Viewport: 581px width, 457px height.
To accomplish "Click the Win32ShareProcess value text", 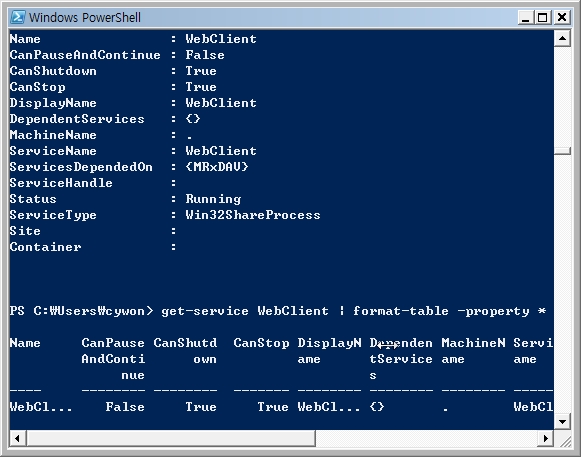I will click(253, 215).
